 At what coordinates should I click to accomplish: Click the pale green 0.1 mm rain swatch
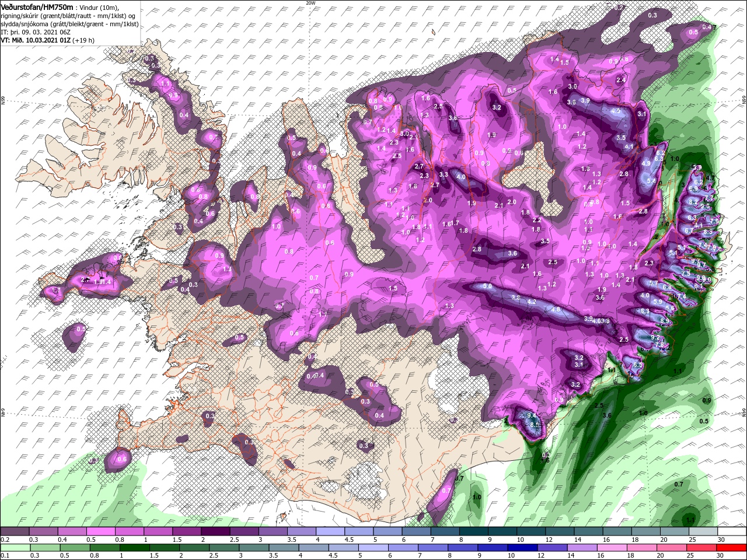pyautogui.click(x=15, y=547)
